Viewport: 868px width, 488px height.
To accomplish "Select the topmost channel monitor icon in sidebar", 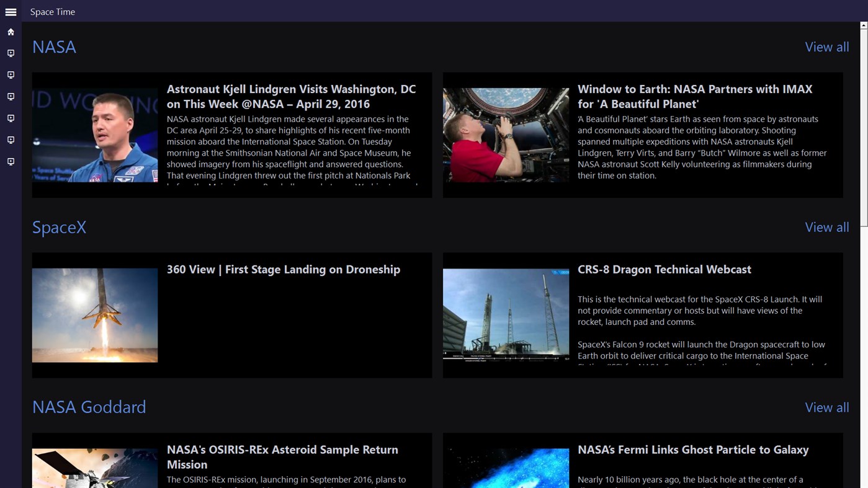I will [11, 53].
